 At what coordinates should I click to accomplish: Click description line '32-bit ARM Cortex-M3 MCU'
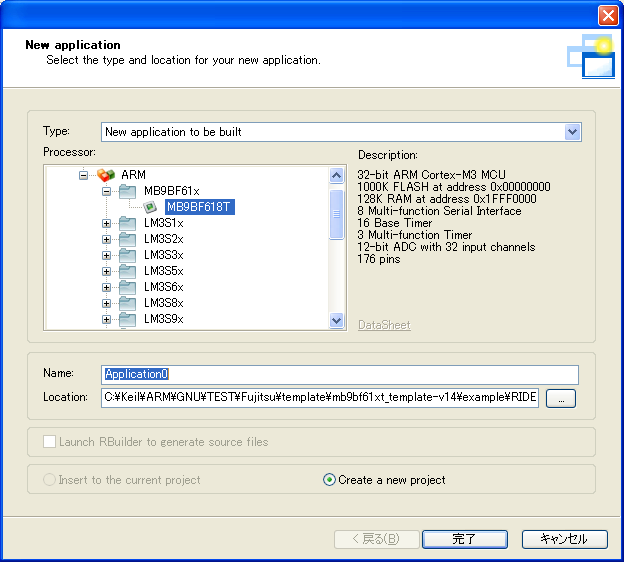tap(431, 175)
